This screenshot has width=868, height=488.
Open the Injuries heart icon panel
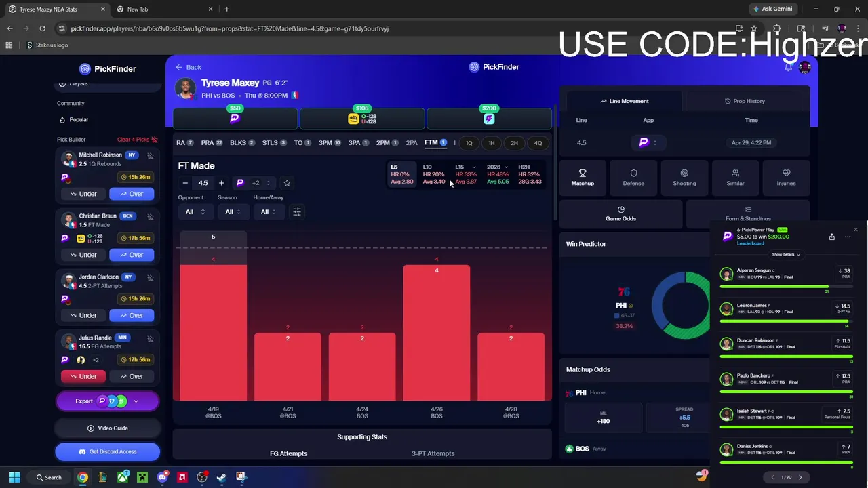tap(786, 178)
